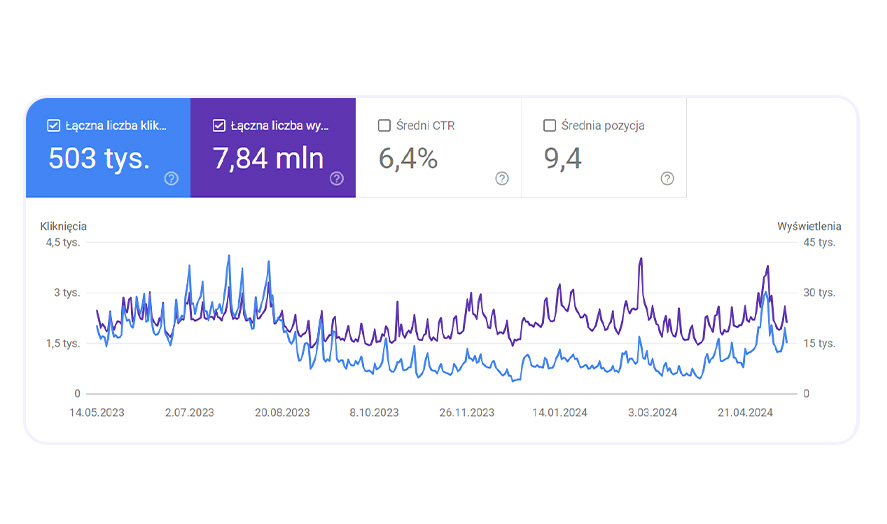The image size is (887, 524).
Task: Click the purple impressions peak above 3.03.2024
Action: 639,260
